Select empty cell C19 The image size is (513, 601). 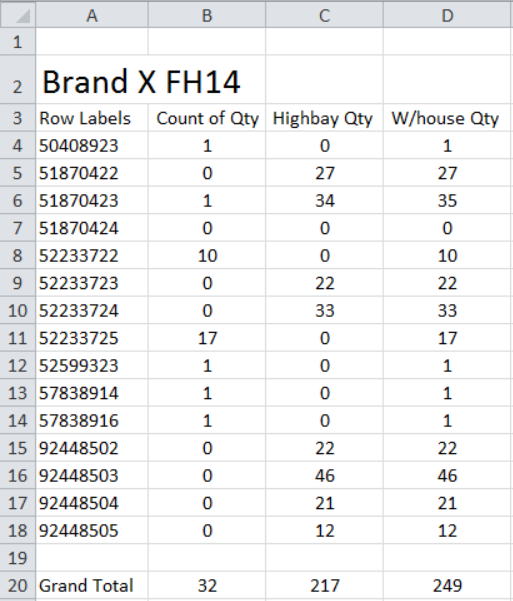click(x=324, y=558)
